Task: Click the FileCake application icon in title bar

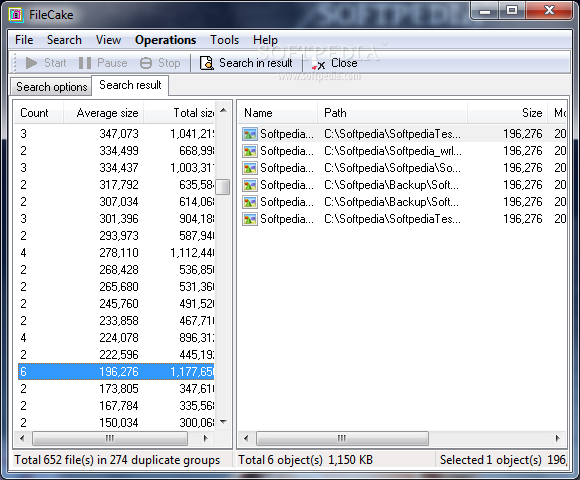Action: click(x=16, y=15)
